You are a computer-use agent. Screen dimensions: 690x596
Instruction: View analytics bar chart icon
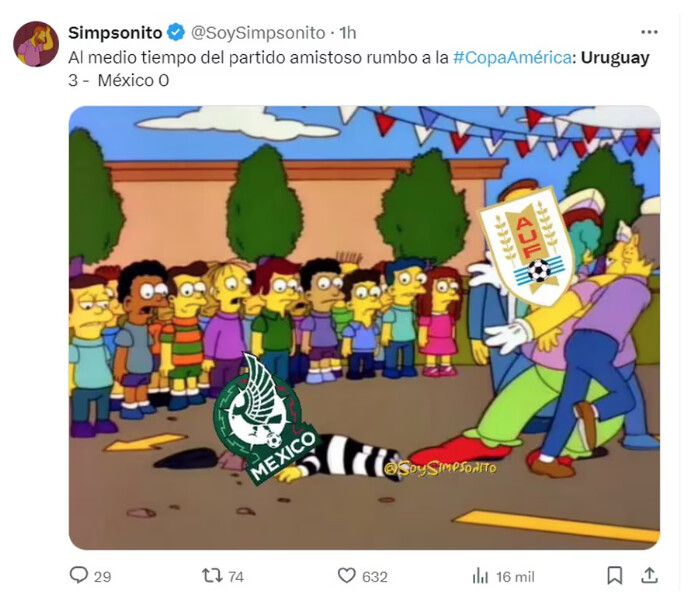[481, 576]
